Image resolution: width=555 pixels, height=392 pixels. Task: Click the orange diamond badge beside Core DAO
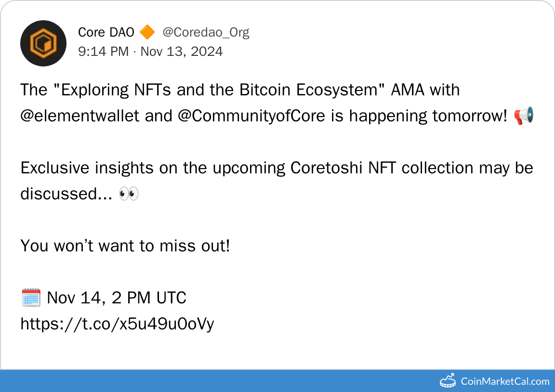pos(147,32)
